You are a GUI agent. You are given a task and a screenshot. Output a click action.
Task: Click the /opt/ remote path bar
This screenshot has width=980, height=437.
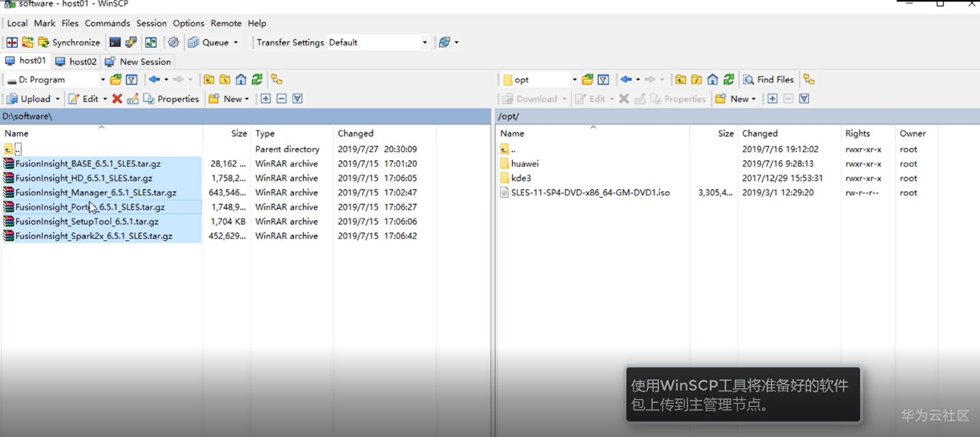point(738,116)
